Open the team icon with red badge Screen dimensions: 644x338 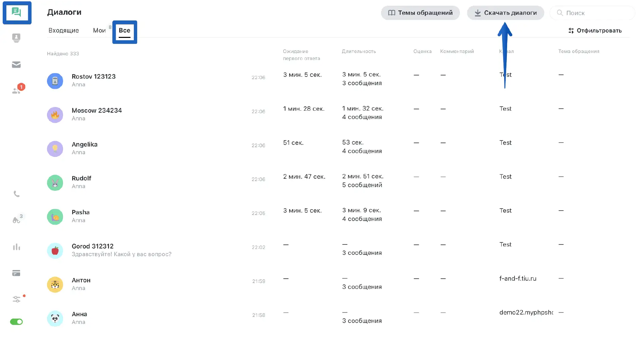click(x=16, y=90)
